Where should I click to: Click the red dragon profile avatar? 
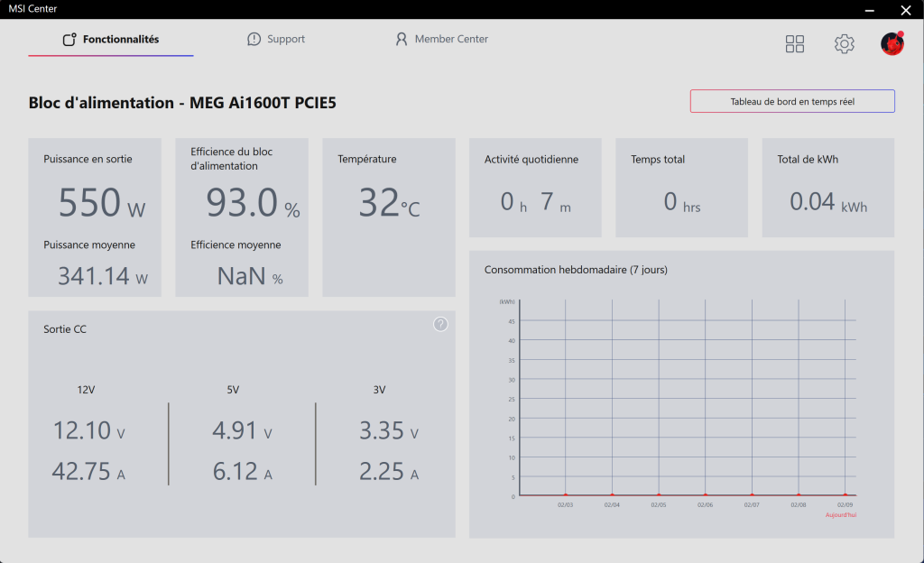[x=892, y=43]
